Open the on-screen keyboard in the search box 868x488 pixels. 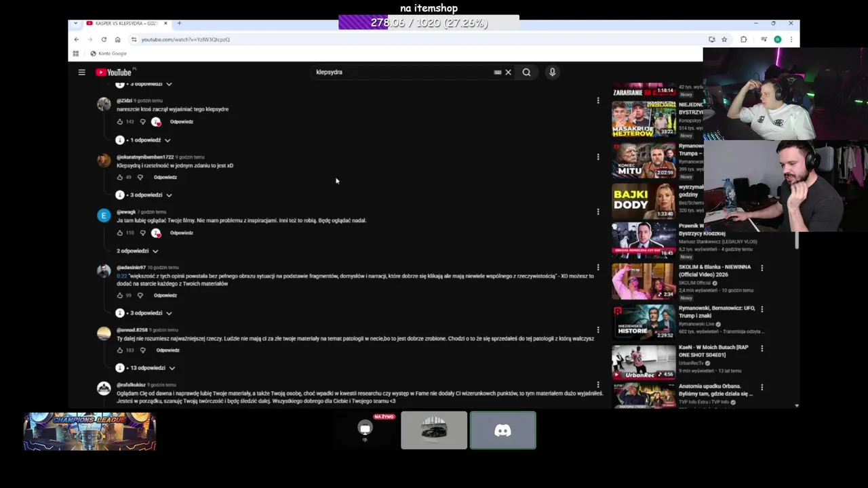(x=498, y=72)
